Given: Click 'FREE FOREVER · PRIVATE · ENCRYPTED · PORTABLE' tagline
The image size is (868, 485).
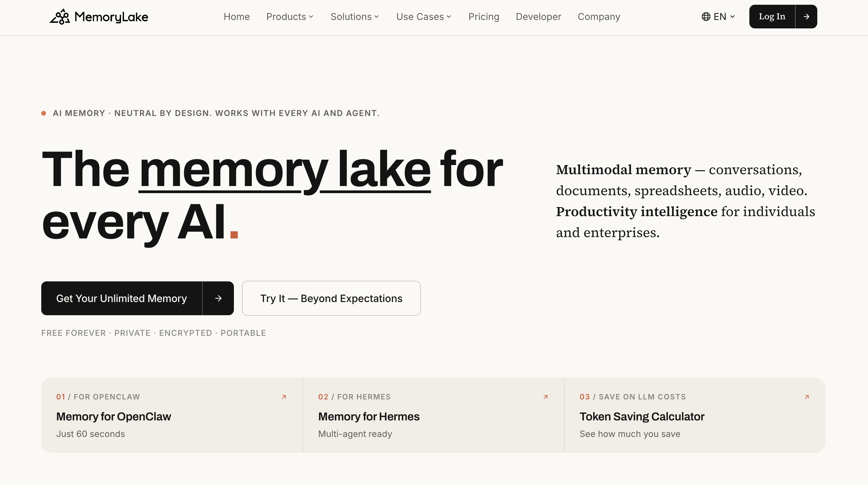Looking at the screenshot, I should (154, 333).
